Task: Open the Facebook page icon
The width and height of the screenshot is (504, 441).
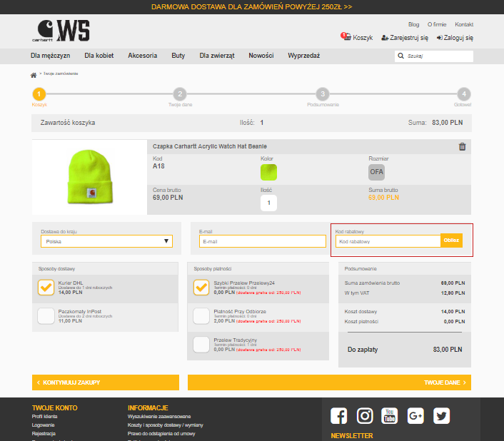Action: (338, 415)
